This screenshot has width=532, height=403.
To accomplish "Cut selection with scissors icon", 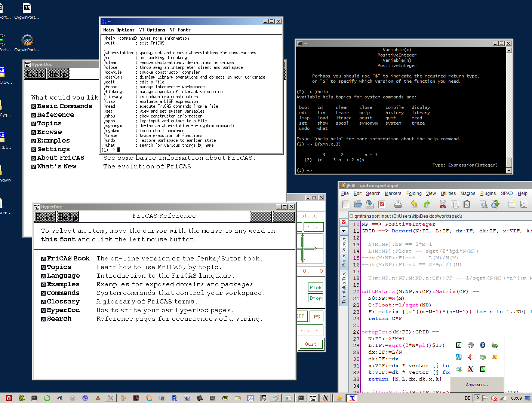I will tap(443, 204).
